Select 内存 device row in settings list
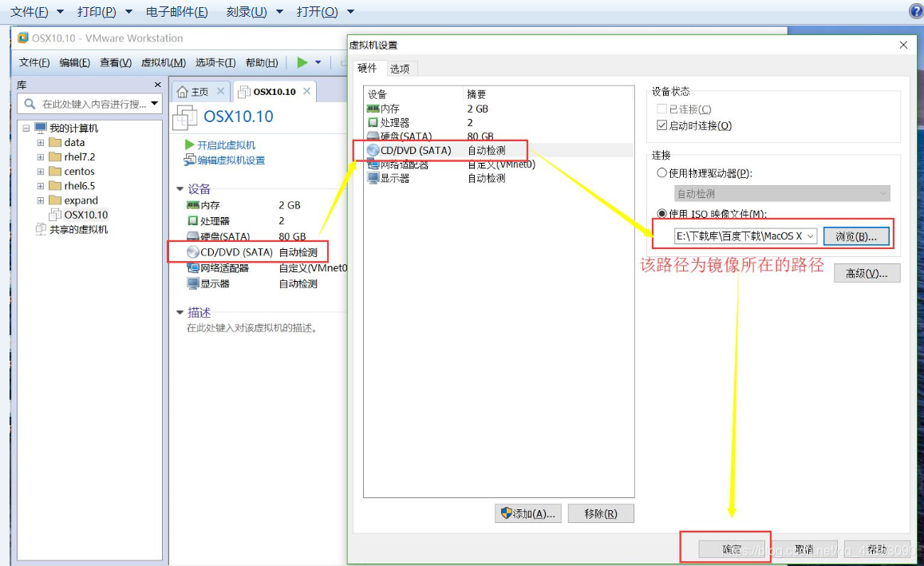924x566 pixels. tap(499, 109)
